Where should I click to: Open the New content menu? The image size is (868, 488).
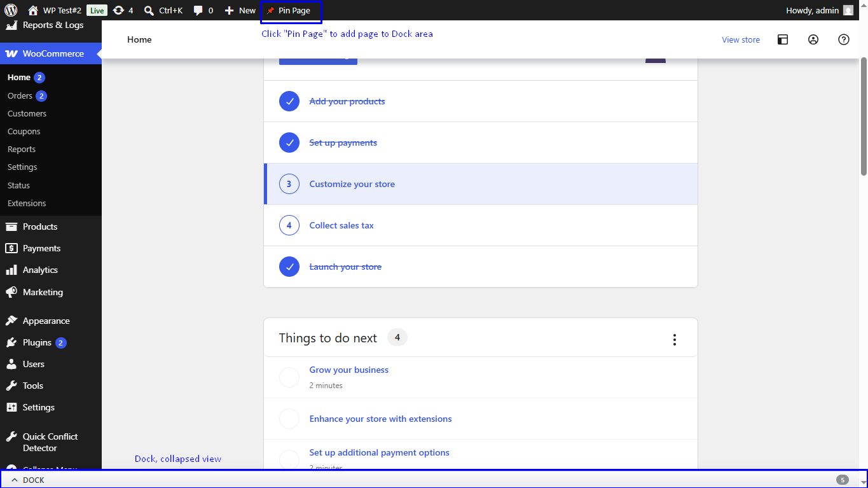click(240, 10)
